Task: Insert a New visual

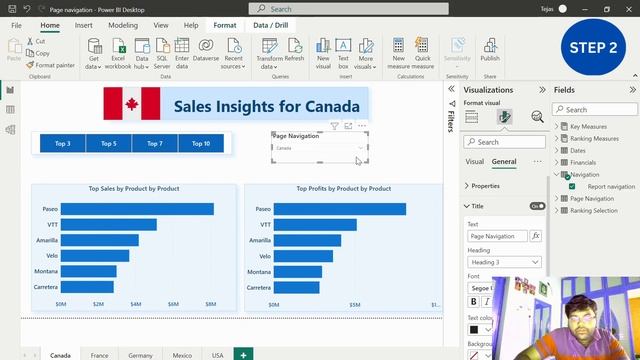Action: point(323,53)
